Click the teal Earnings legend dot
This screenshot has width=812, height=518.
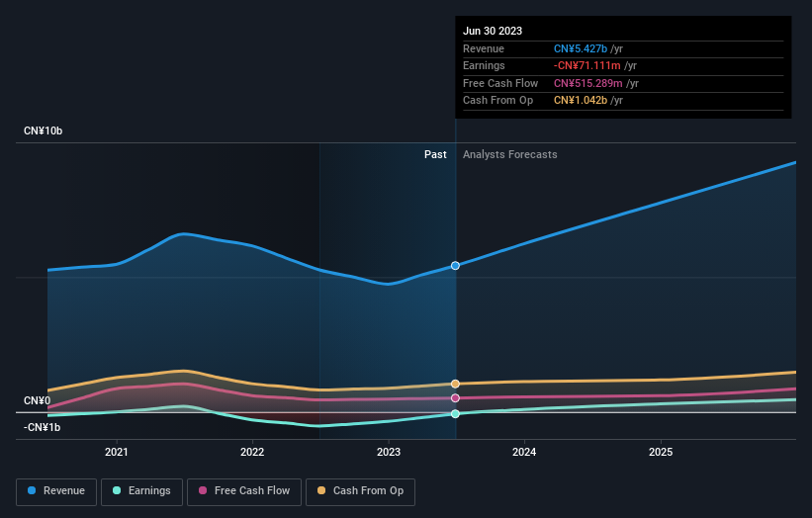pyautogui.click(x=117, y=490)
